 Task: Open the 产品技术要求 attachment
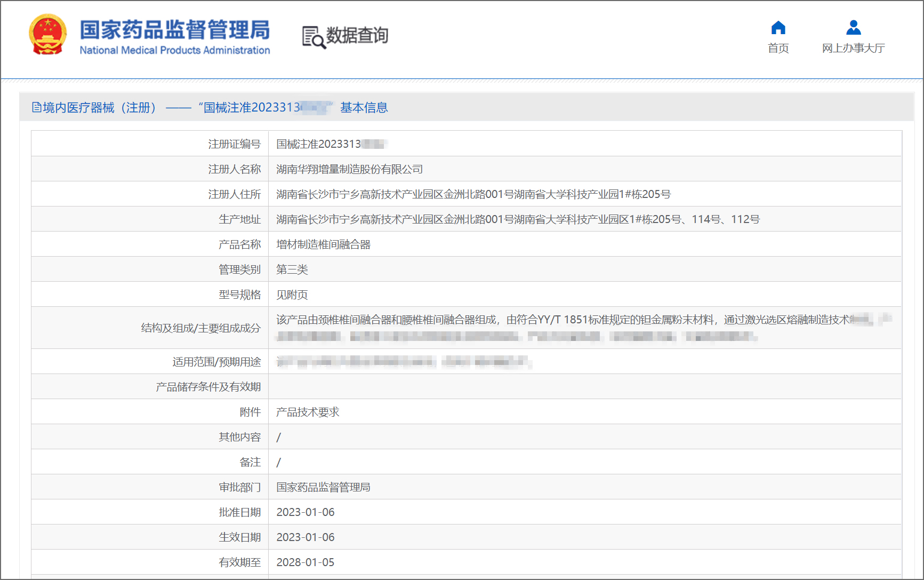click(308, 412)
